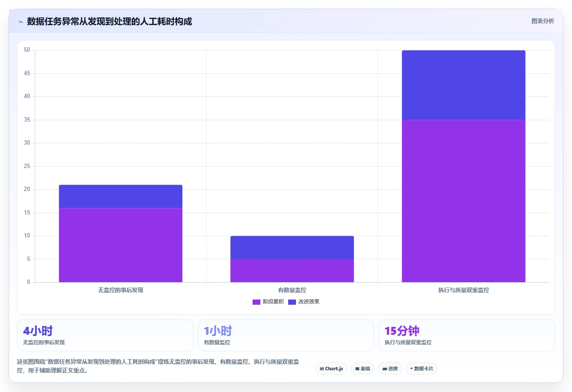Open the 4小时 stat card
572x392 pixels.
click(105, 335)
